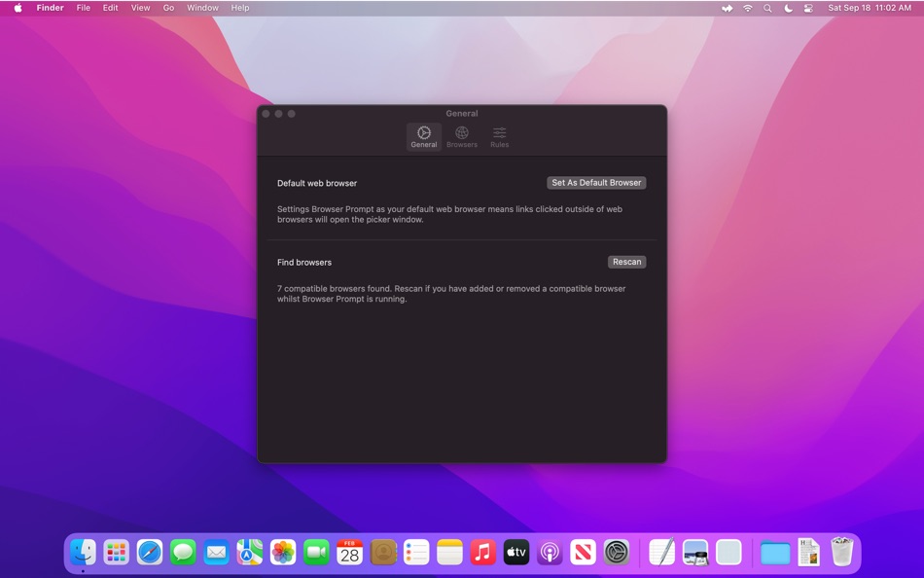Viewport: 924px width, 578px height.
Task: Launch FaceTime from the Dock
Action: 316,553
